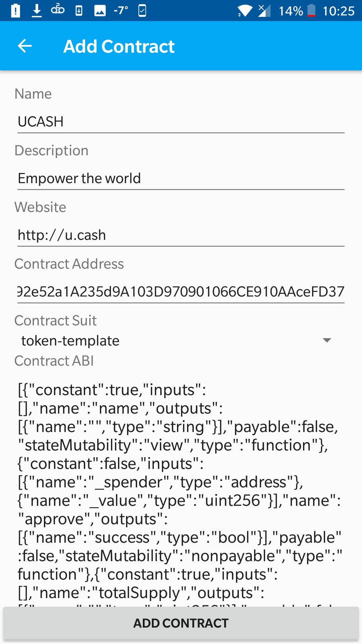The width and height of the screenshot is (362, 644).
Task: Tap the back arrow icon
Action: pos(25,46)
